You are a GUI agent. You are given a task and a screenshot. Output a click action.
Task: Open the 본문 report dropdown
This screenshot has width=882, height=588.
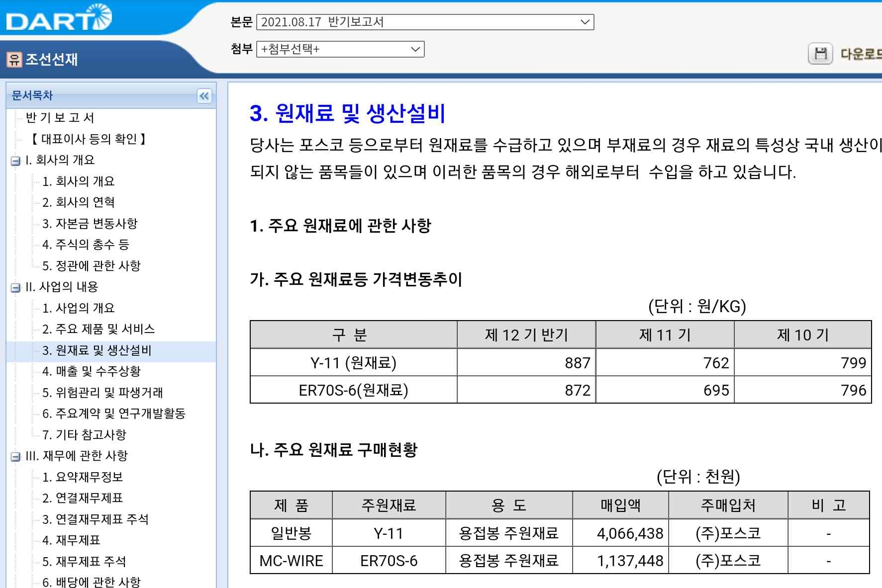click(425, 22)
